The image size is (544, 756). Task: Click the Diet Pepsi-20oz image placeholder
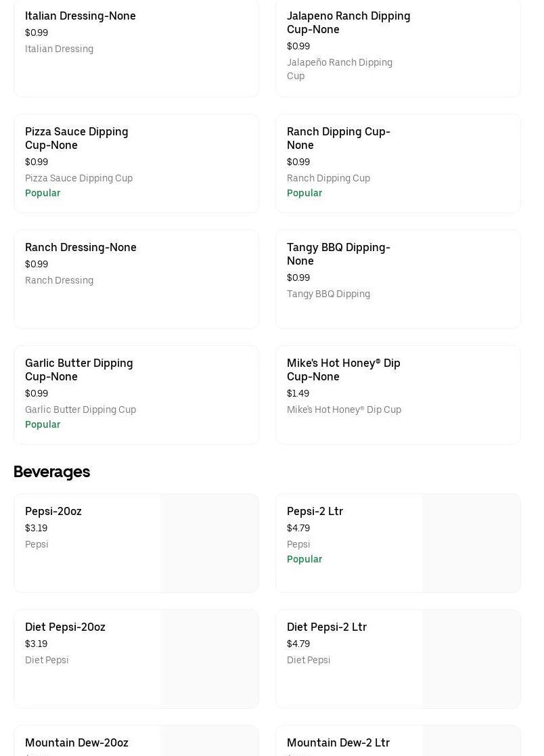(x=210, y=659)
